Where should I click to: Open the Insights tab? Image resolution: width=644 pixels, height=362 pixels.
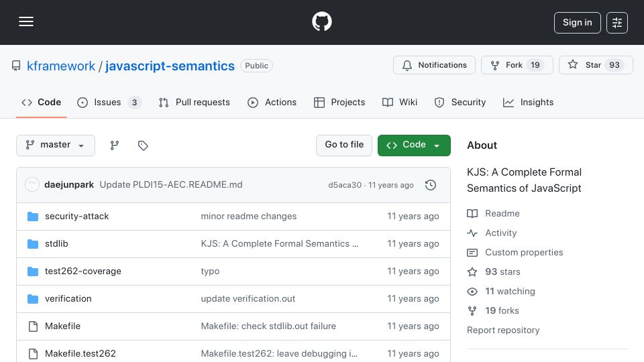pos(528,102)
